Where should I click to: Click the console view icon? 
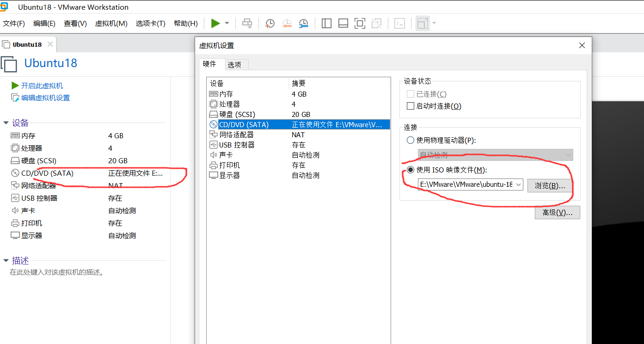click(399, 23)
